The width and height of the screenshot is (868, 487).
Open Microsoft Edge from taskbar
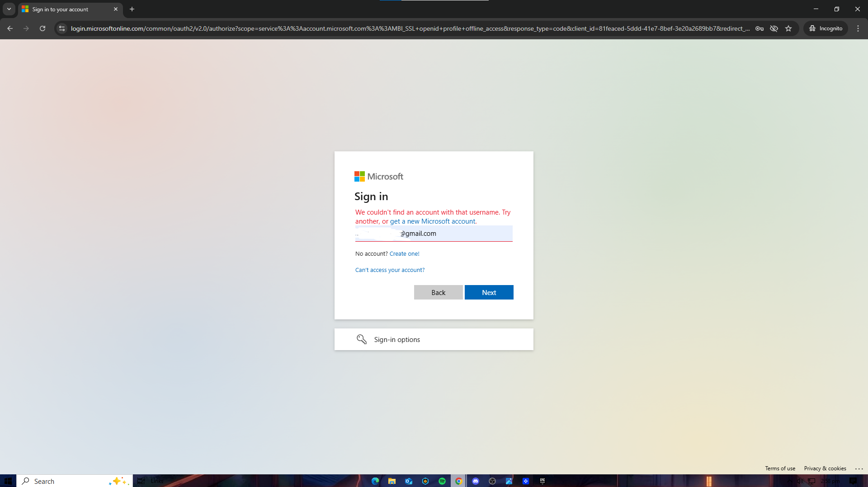pos(375,481)
